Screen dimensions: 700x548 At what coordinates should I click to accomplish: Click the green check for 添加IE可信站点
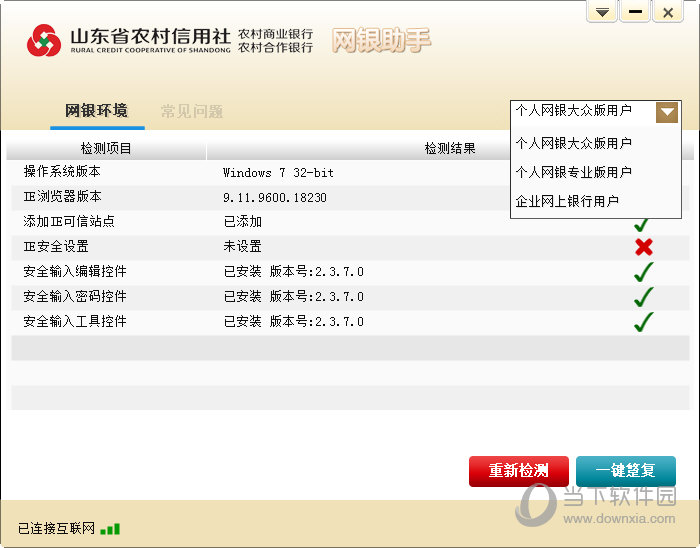[x=642, y=225]
